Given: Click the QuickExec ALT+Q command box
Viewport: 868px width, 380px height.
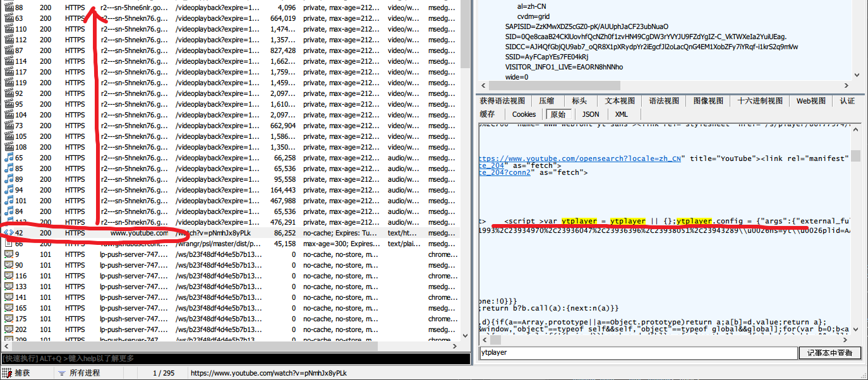Looking at the screenshot, I should [x=236, y=359].
